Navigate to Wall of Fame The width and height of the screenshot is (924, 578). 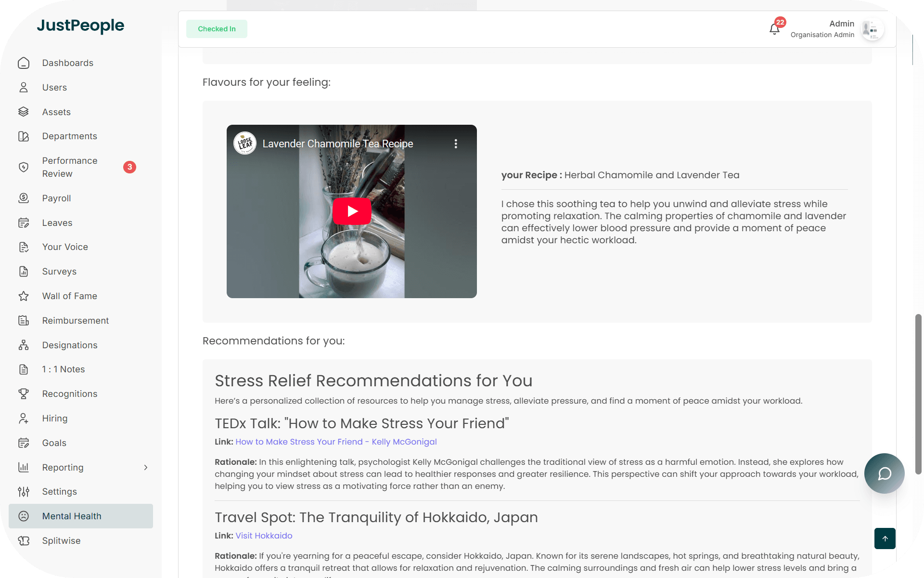[x=81, y=296]
